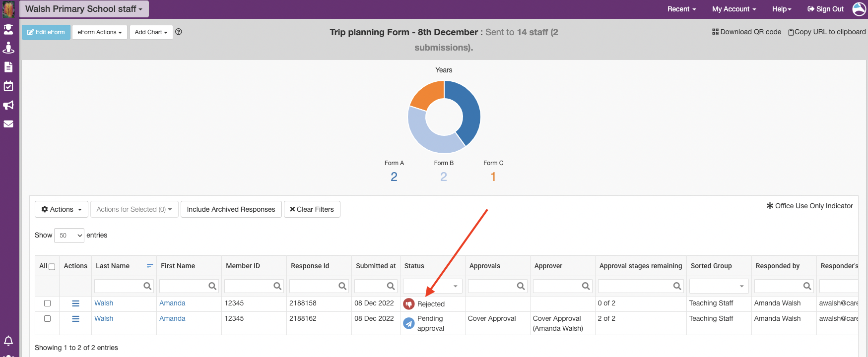
Task: Select checkbox for the Pending approval row
Action: pyautogui.click(x=48, y=318)
